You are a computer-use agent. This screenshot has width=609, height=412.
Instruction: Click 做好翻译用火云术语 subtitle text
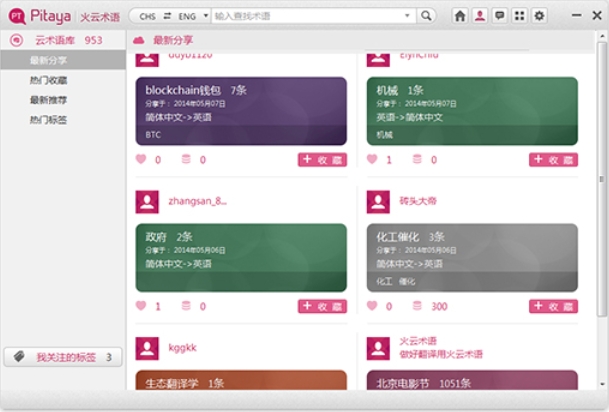coord(441,354)
